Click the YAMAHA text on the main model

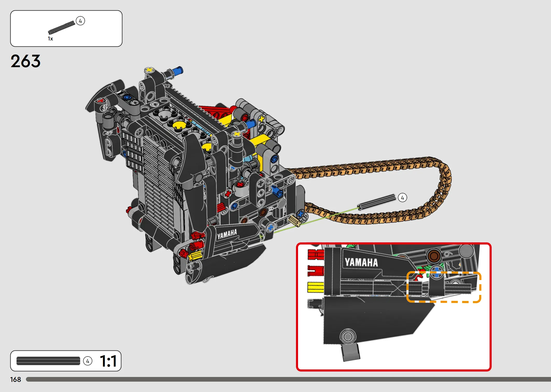227,234
